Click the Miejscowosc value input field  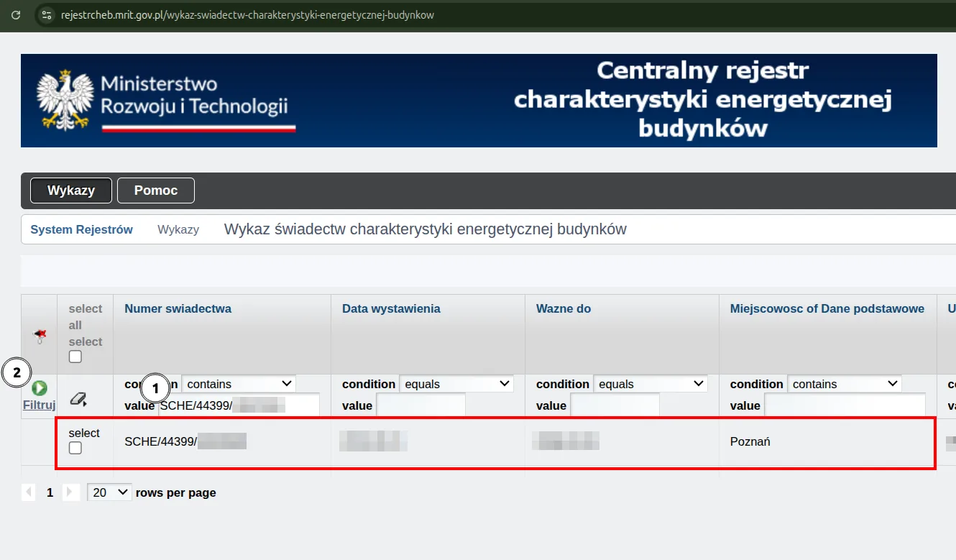coord(845,405)
